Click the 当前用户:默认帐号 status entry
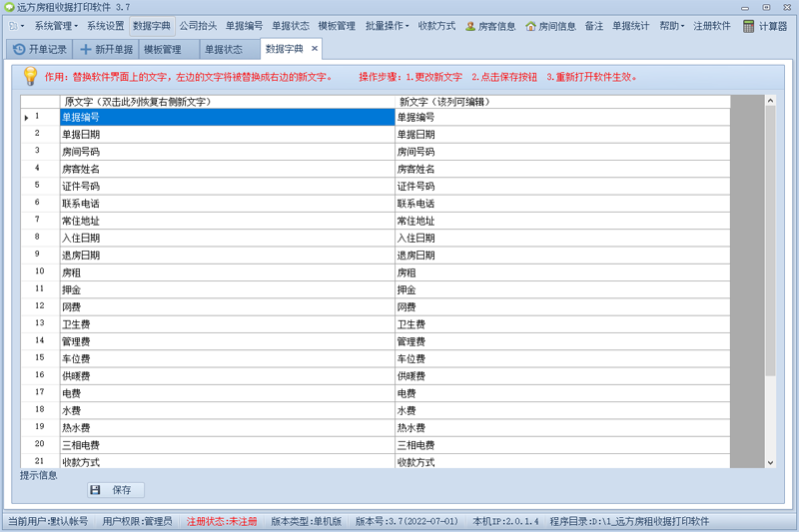The height and width of the screenshot is (532, 799). click(48, 521)
